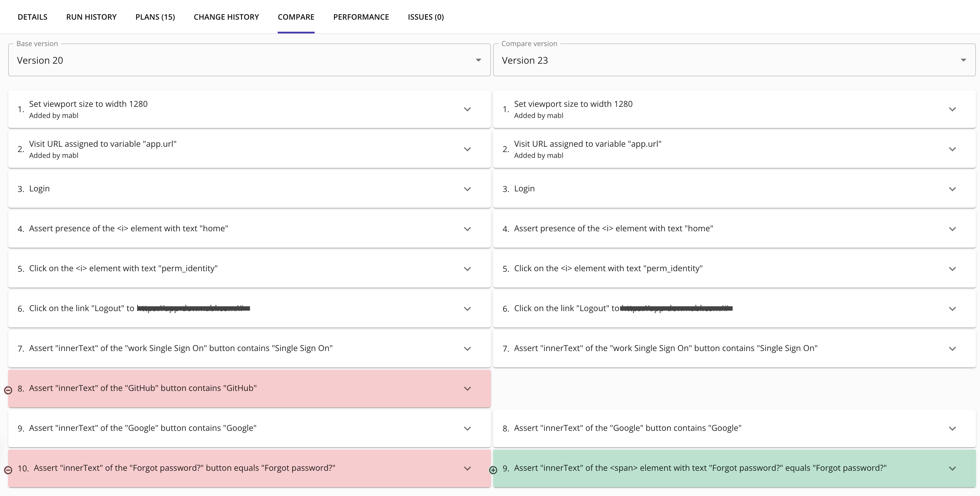
Task: Expand base step 6 Logout link chevron
Action: click(467, 309)
